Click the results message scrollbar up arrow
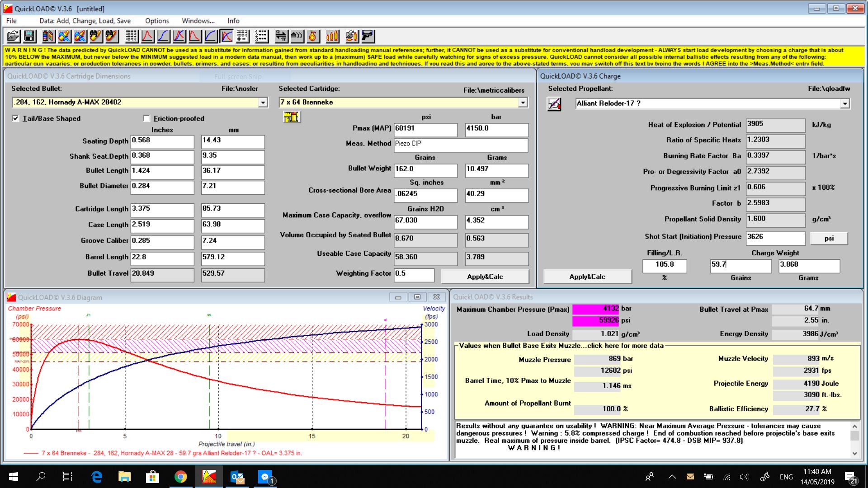 [854, 427]
